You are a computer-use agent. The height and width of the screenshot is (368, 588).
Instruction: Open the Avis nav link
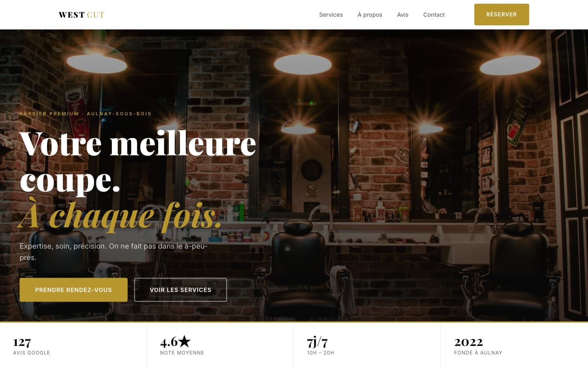[x=403, y=15]
